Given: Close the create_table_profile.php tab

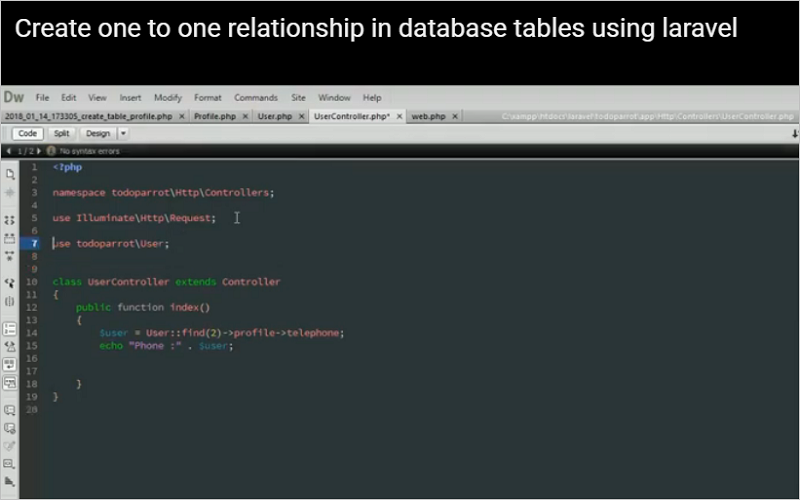Looking at the screenshot, I should [182, 116].
